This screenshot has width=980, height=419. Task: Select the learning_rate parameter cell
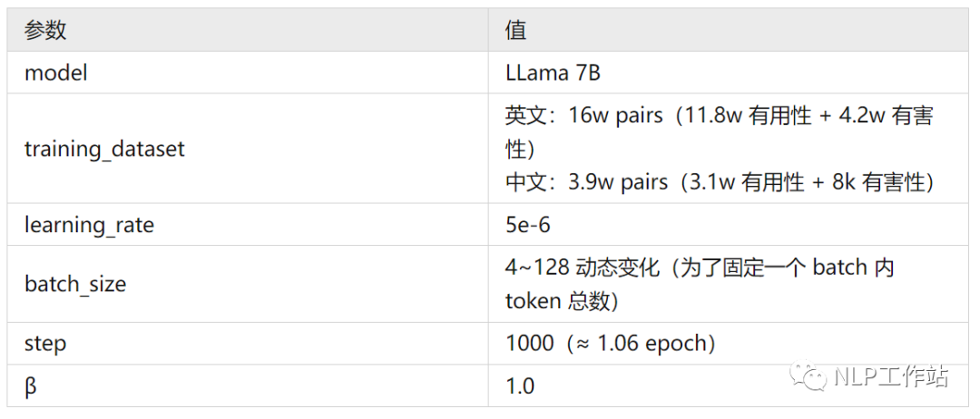89,225
